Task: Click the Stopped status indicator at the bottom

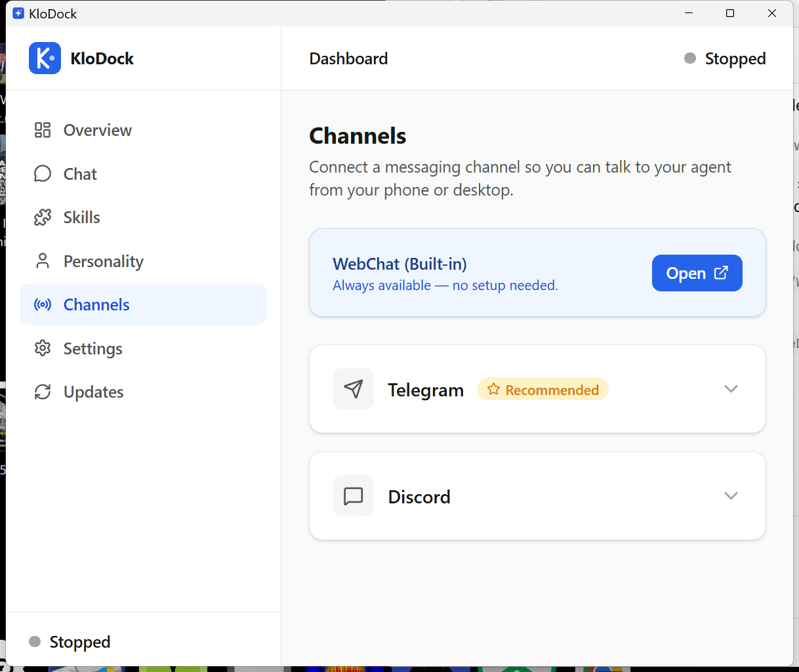Action: 68,641
